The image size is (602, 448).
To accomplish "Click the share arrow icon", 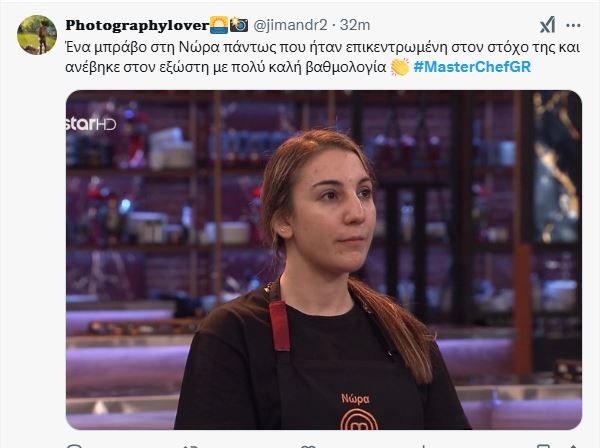I will click(573, 446).
